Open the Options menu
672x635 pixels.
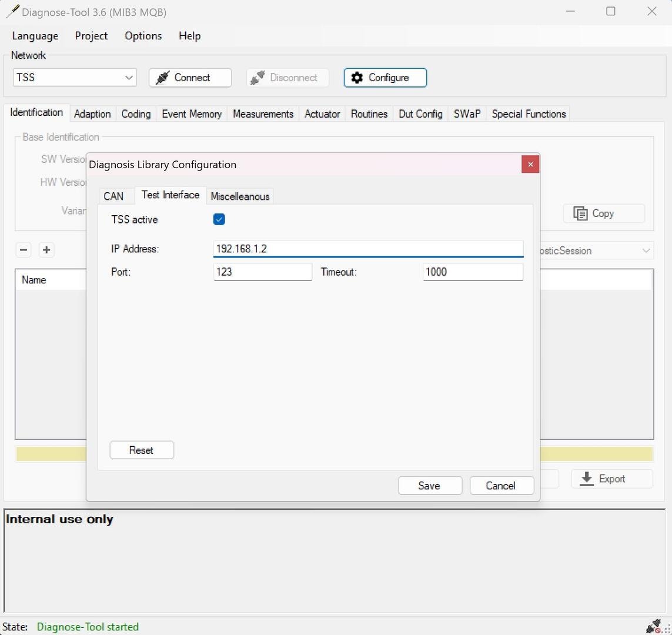pyautogui.click(x=143, y=36)
